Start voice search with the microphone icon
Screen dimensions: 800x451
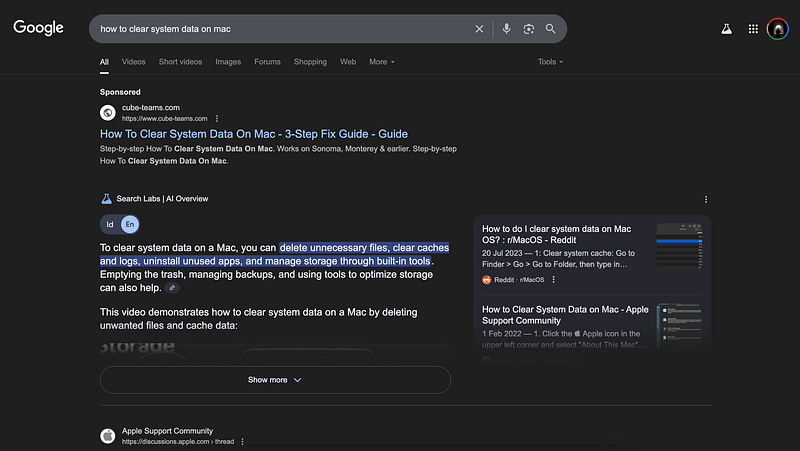click(506, 29)
